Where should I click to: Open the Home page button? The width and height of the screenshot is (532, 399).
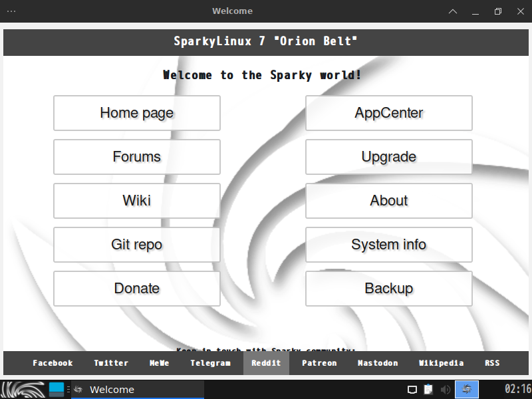tap(137, 113)
